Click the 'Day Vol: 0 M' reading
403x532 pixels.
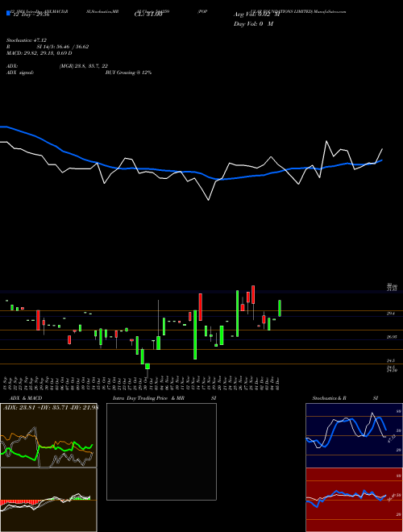click(254, 23)
